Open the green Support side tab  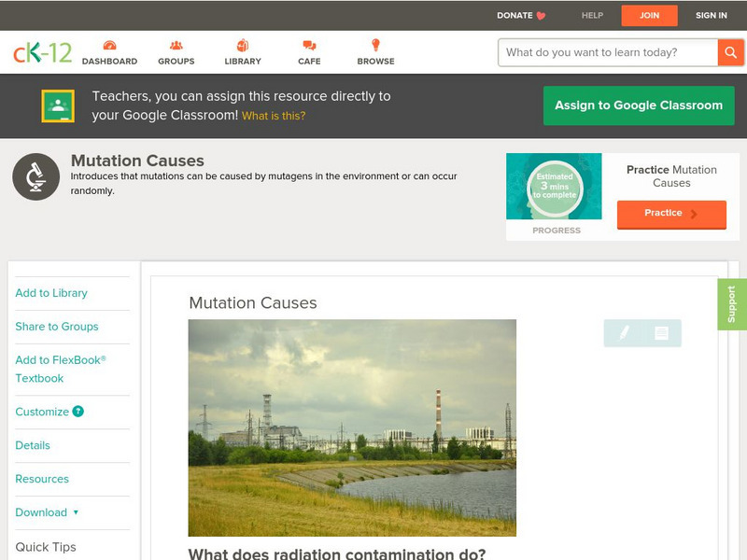click(x=732, y=304)
